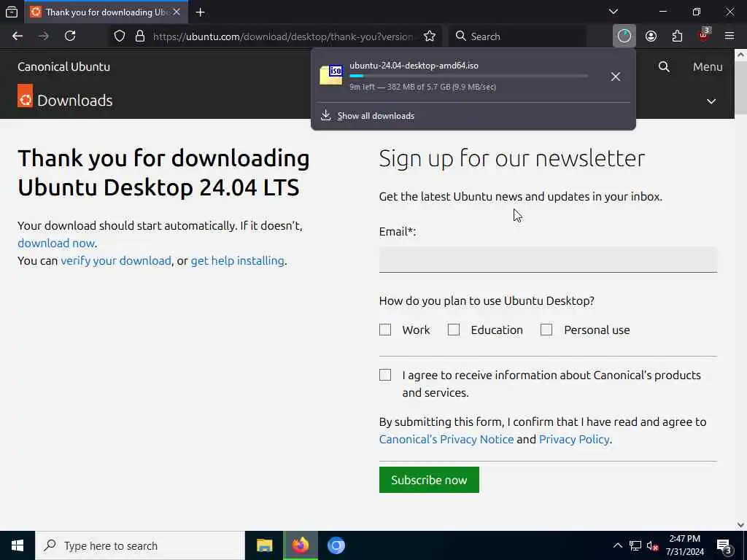747x560 pixels.
Task: Open a new tab with the plus
Action: coord(200,12)
